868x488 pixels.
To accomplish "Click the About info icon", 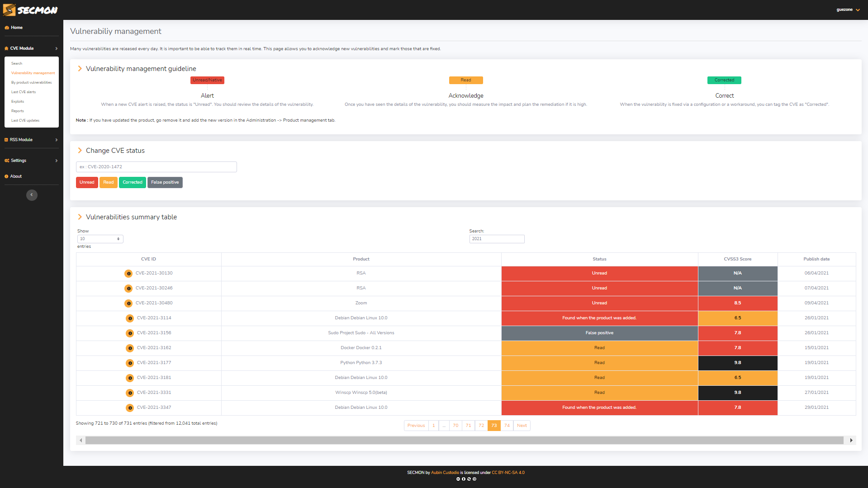I will tap(6, 176).
